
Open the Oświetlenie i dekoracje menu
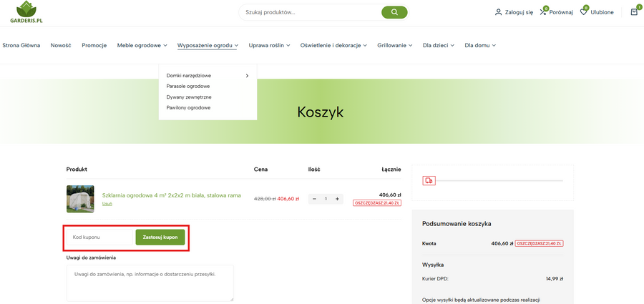333,45
